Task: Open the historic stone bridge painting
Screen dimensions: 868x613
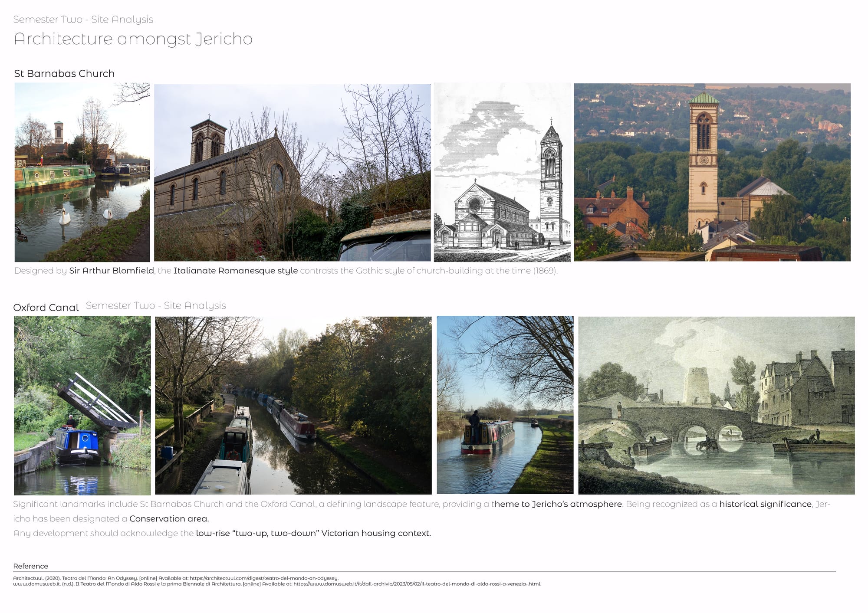Action: point(716,405)
